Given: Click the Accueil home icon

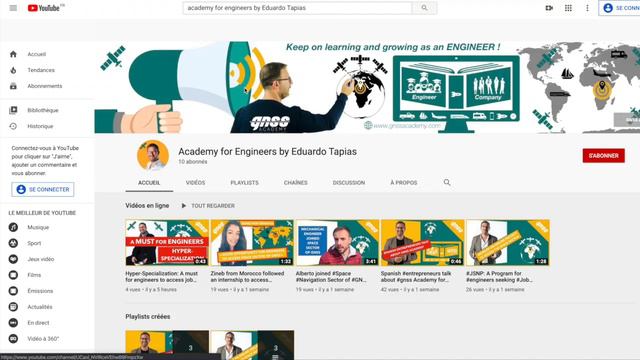Looking at the screenshot, I should click(x=13, y=54).
